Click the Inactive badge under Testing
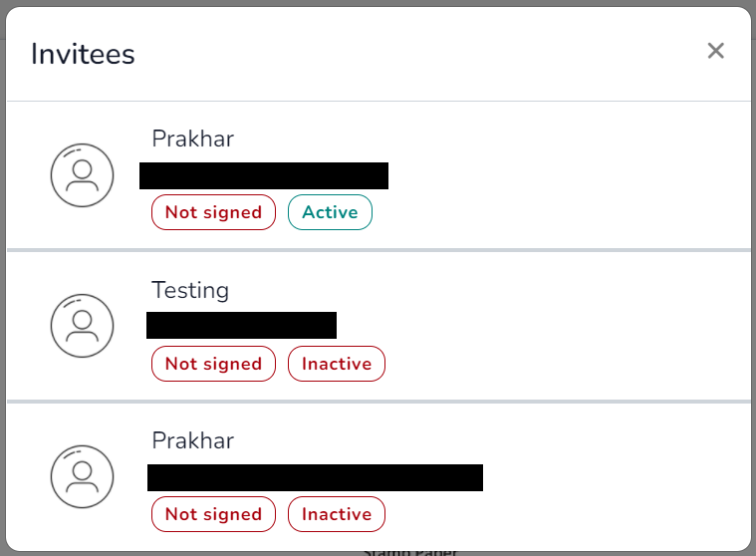The image size is (756, 556). coord(337,364)
